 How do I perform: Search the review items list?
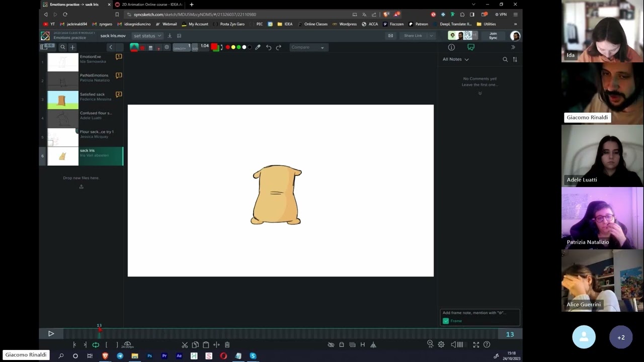click(62, 47)
